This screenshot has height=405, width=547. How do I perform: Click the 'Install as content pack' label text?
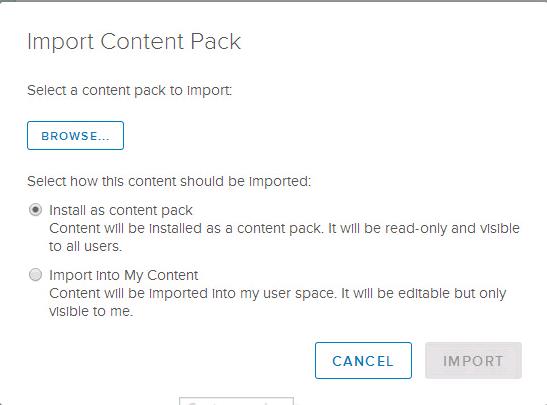[x=121, y=210]
